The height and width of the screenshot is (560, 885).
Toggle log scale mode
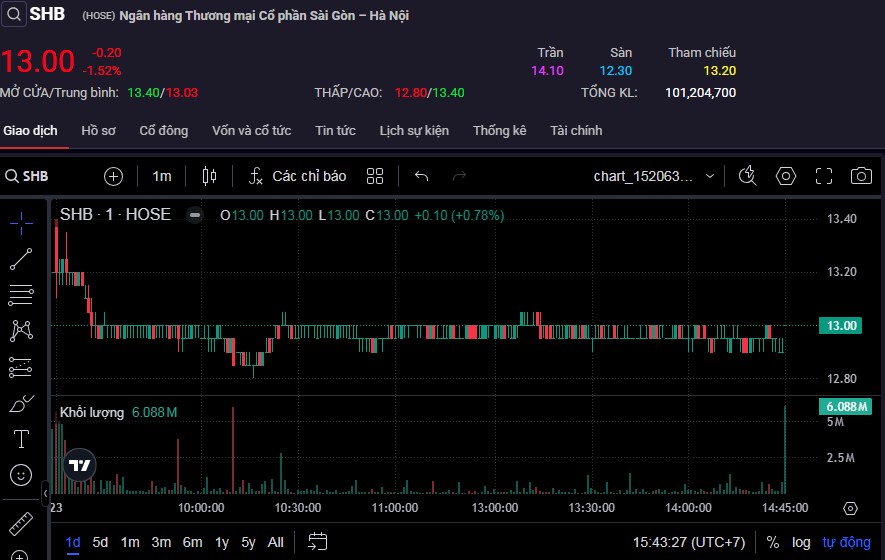tap(801, 542)
